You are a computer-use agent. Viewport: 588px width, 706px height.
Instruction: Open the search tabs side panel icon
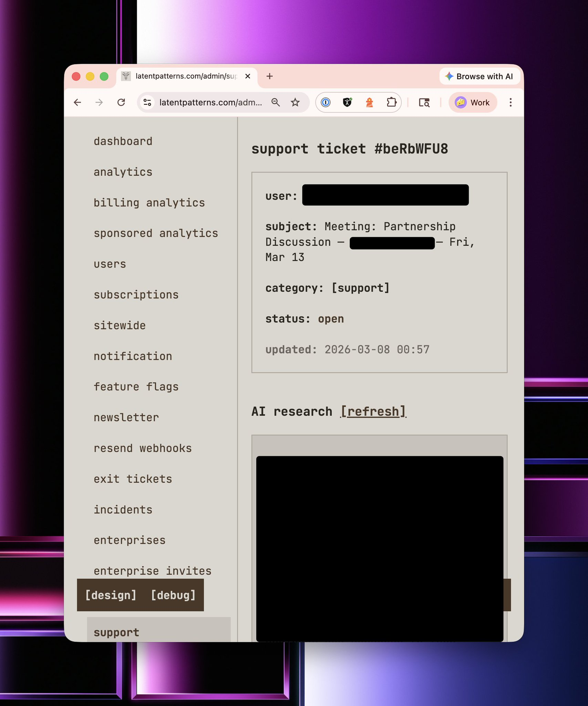[424, 102]
